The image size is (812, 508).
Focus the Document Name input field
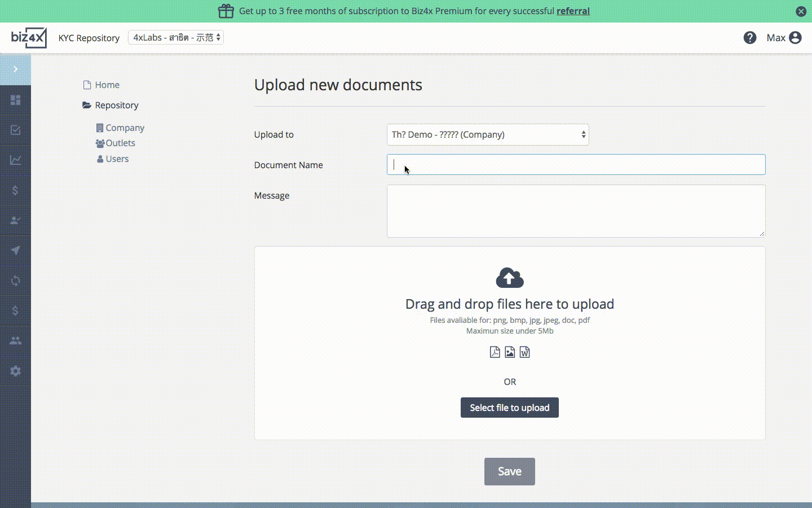pos(576,165)
